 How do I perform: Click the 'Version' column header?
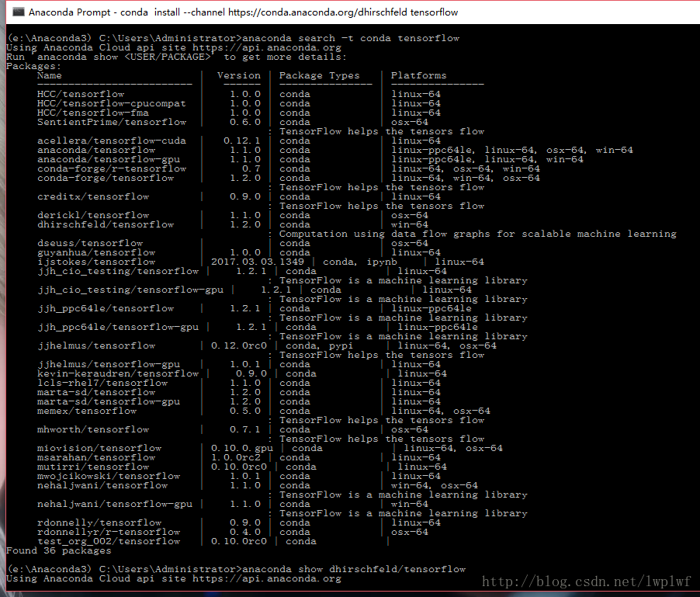(239, 75)
